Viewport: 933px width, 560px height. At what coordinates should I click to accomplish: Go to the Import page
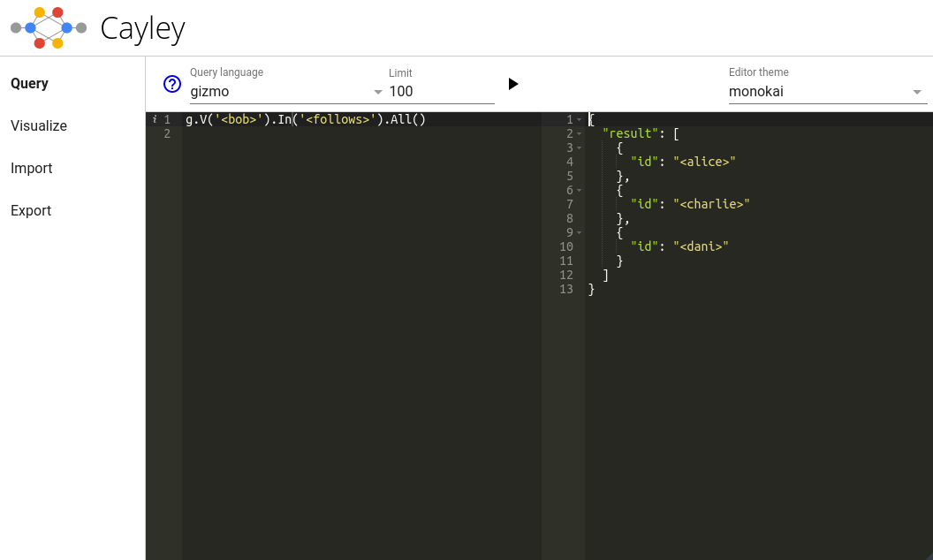coord(32,169)
